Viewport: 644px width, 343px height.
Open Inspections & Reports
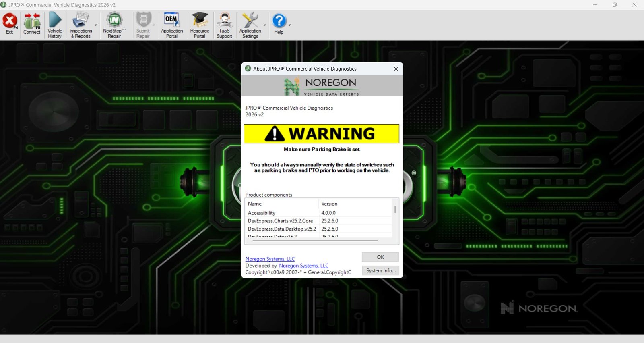tap(80, 25)
